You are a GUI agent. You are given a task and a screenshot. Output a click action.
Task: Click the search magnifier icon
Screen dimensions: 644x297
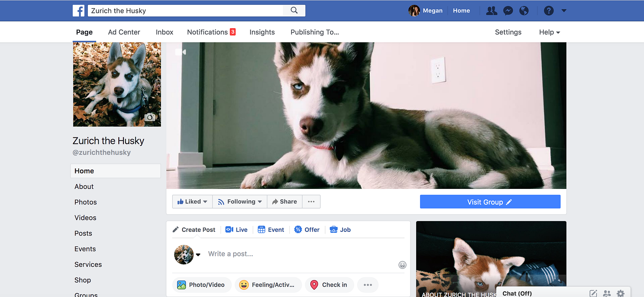pos(294,10)
